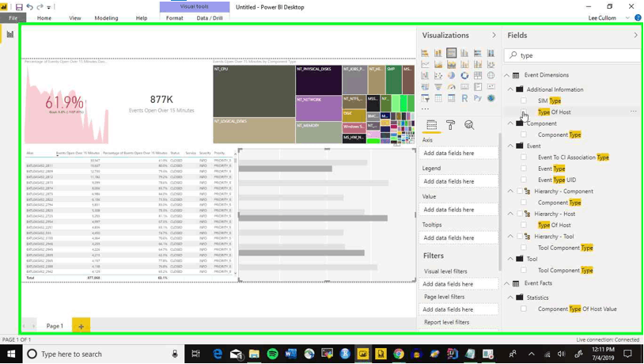Viewport: 644px width, 364px height.
Task: Check Type Of Host under Additional Information
Action: [524, 112]
